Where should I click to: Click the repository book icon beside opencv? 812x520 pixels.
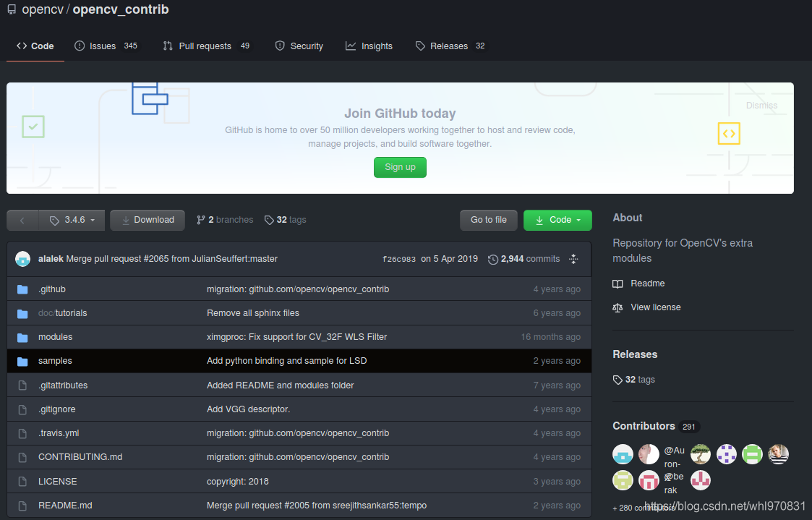(12, 9)
